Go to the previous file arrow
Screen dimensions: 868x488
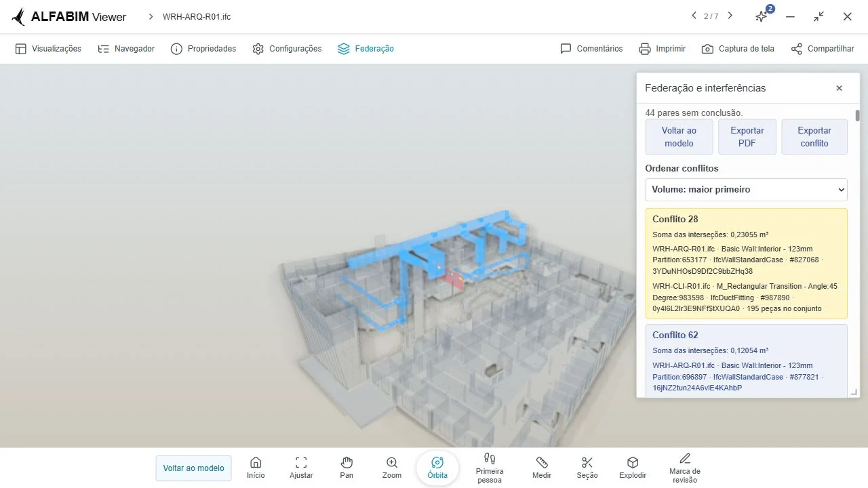point(694,16)
